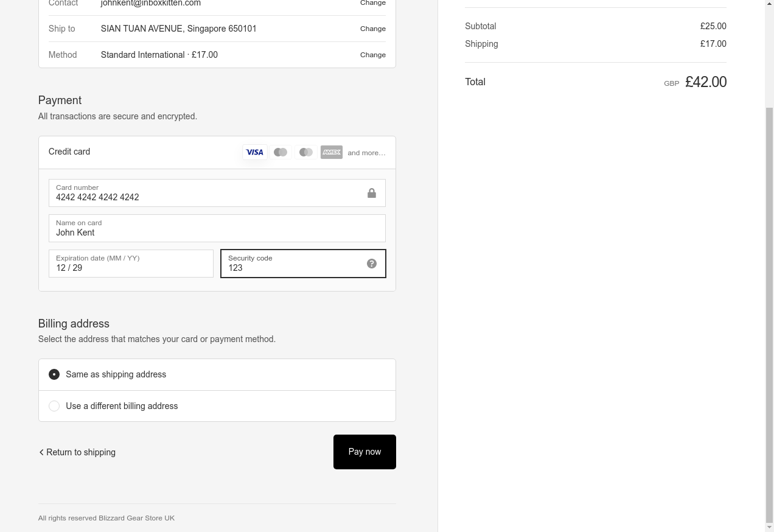The image size is (774, 532).
Task: Click the Amex card icon
Action: pyautogui.click(x=332, y=152)
